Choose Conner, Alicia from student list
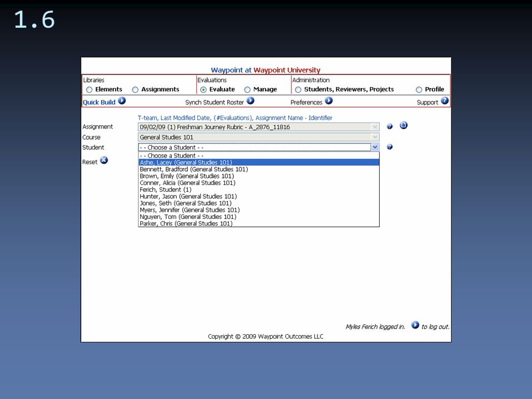 259,182
